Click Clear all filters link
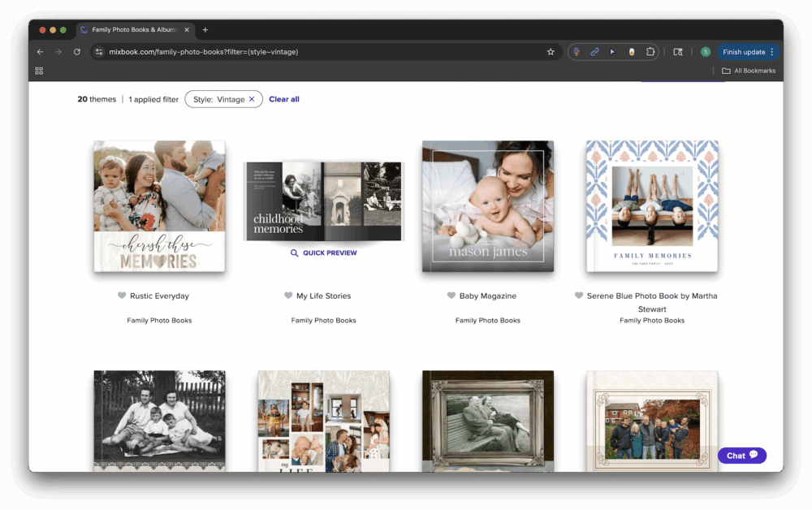 pyautogui.click(x=283, y=99)
